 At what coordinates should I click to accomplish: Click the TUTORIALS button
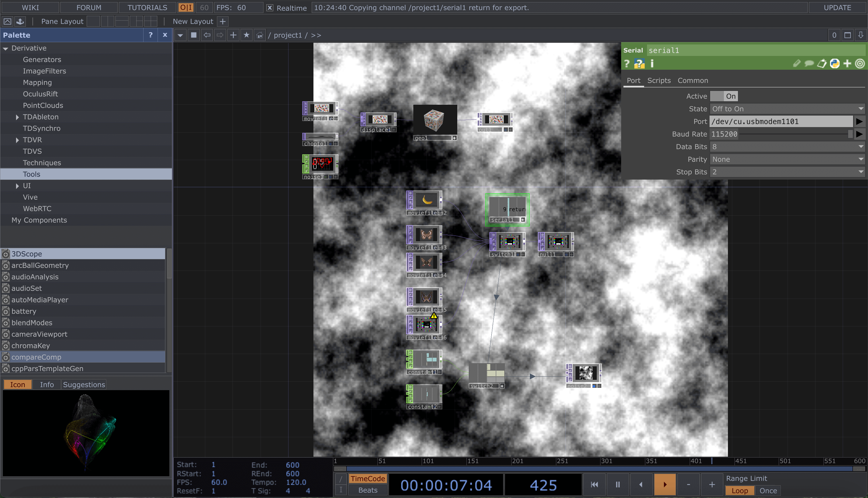[147, 7]
